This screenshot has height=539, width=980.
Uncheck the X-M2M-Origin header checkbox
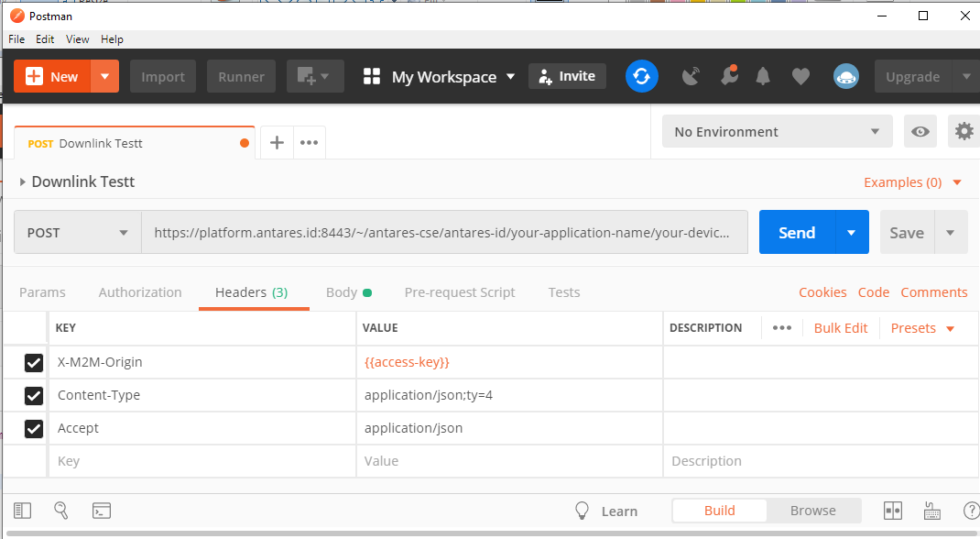[x=34, y=363]
